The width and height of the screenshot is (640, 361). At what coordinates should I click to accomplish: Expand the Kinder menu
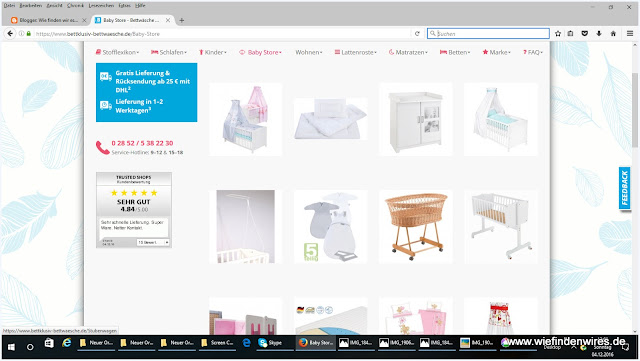tap(213, 52)
